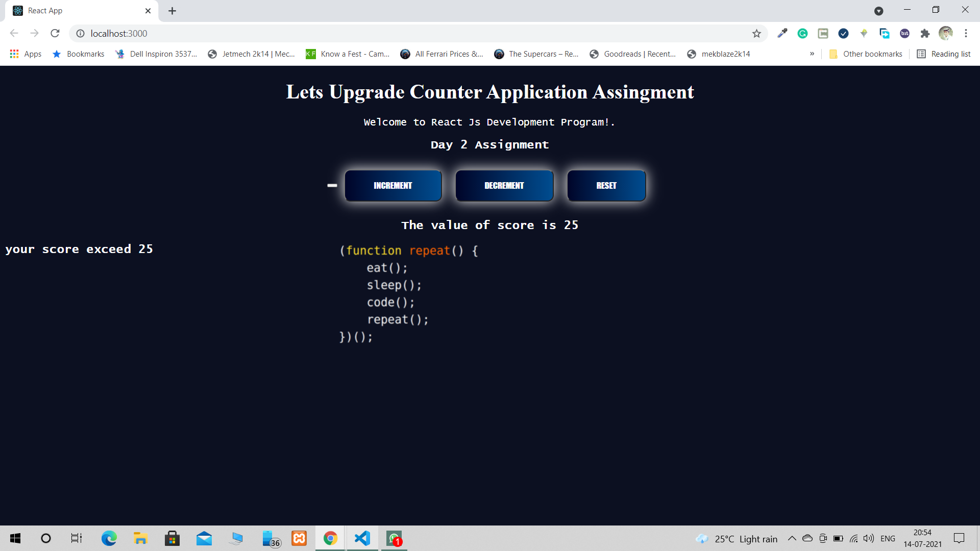Switch keyboard language via ENG indicator
Viewport: 980px width, 551px height.
889,538
